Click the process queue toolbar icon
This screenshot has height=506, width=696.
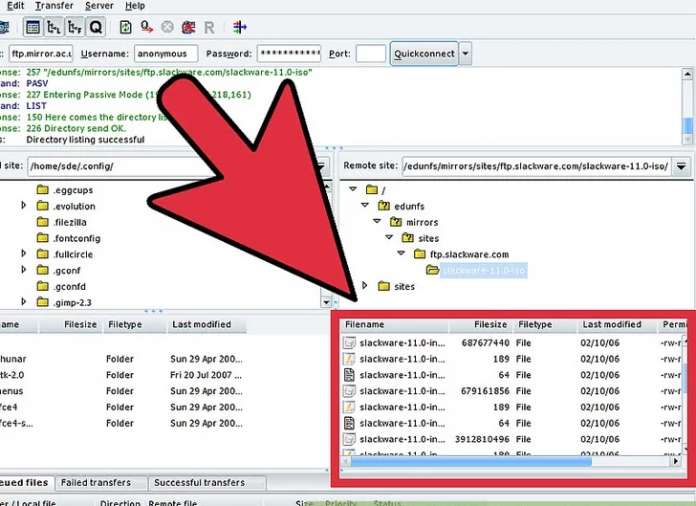[x=147, y=27]
